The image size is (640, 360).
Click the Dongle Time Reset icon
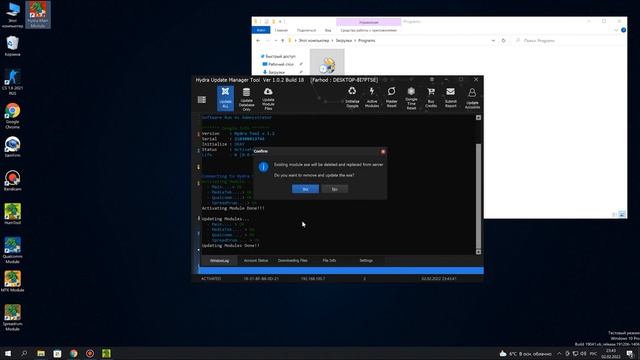(x=411, y=98)
